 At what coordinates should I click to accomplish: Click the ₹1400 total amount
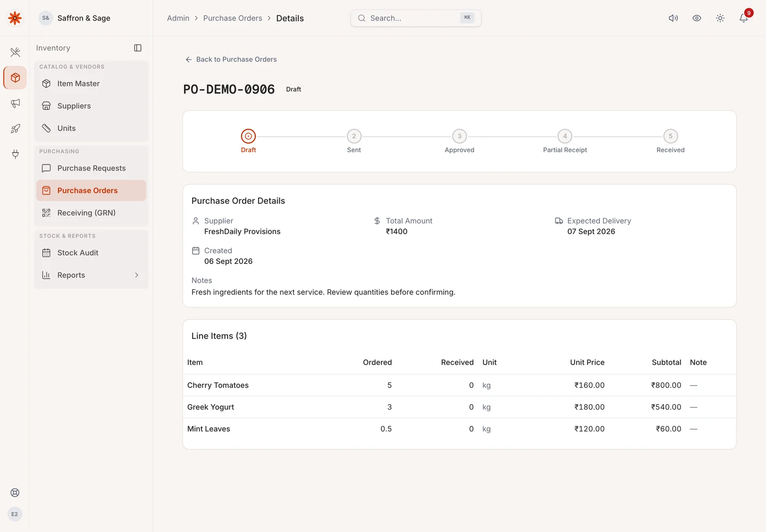click(x=397, y=231)
